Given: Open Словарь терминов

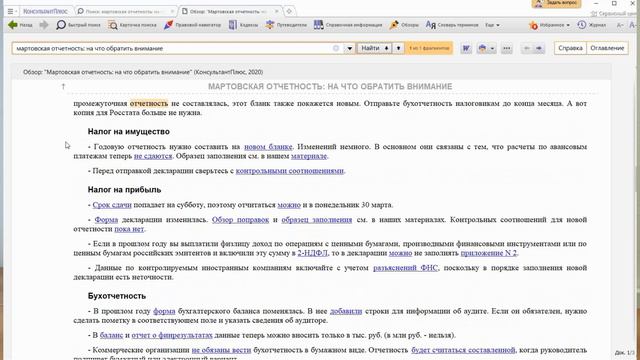Looking at the screenshot, I should [452, 25].
